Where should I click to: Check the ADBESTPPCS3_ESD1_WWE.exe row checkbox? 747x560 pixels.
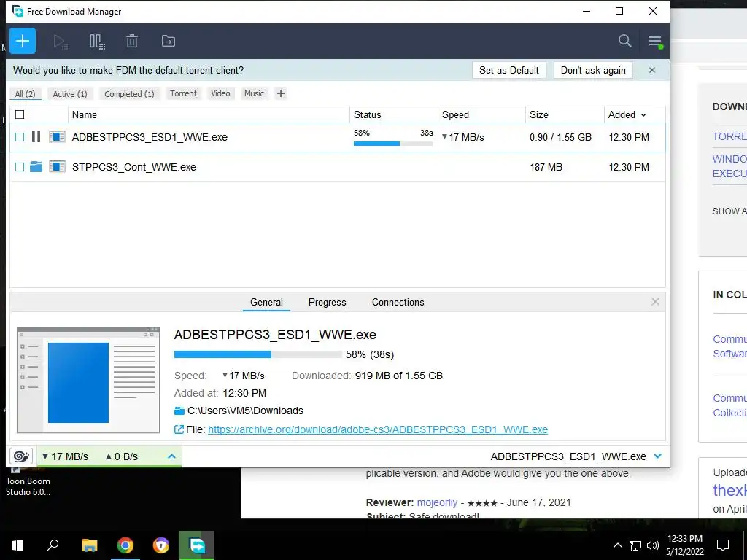[x=20, y=137]
